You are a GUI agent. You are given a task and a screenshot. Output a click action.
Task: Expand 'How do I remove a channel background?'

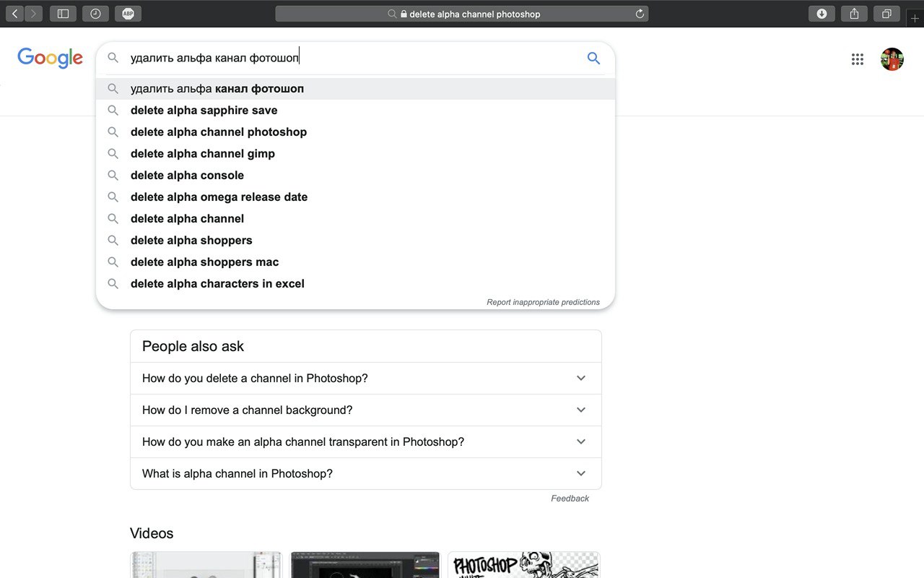(x=365, y=410)
